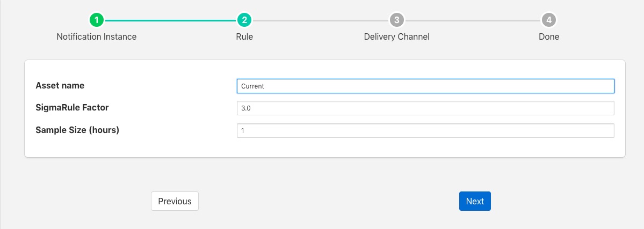This screenshot has width=644, height=229.
Task: Click the Asset name field label
Action: click(60, 86)
